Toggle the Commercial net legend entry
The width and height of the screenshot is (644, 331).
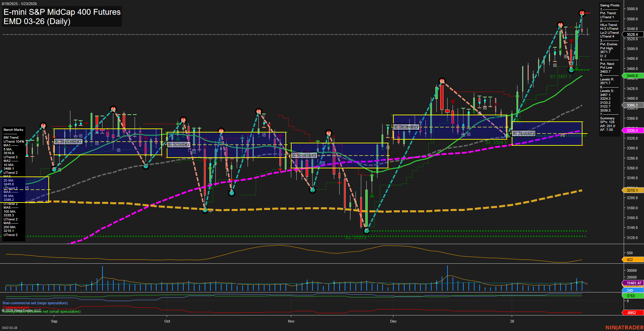pyautogui.click(x=15, y=307)
